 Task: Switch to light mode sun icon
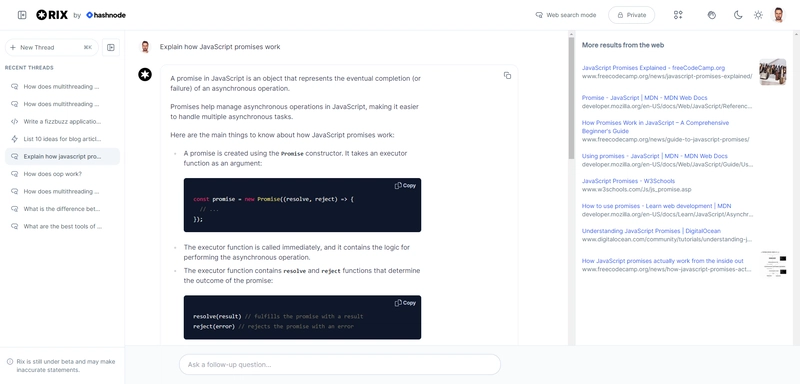point(758,15)
